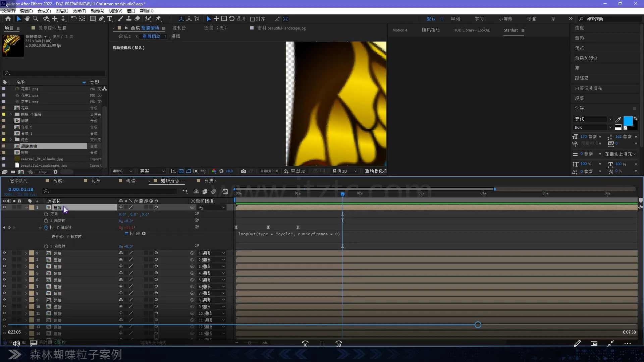644x362 pixels.
Task: Select the Puppet Pin tool
Action: click(158, 19)
